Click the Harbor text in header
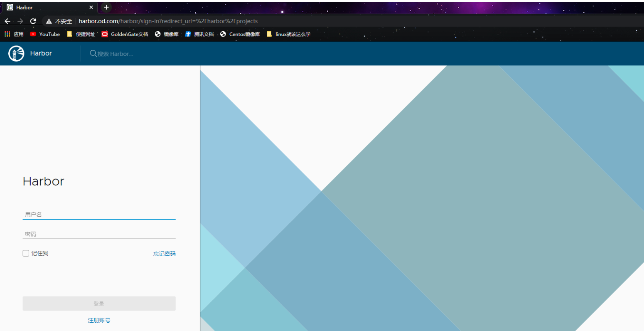The width and height of the screenshot is (644, 331). pos(41,53)
